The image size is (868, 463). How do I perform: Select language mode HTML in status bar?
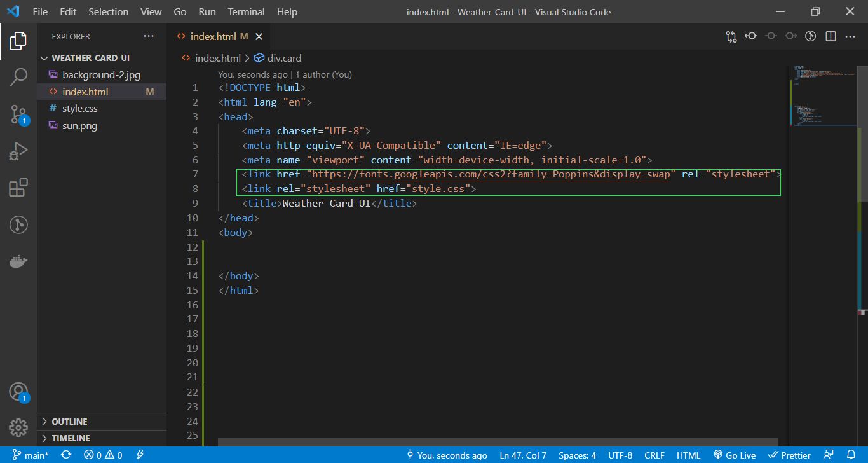[688, 455]
